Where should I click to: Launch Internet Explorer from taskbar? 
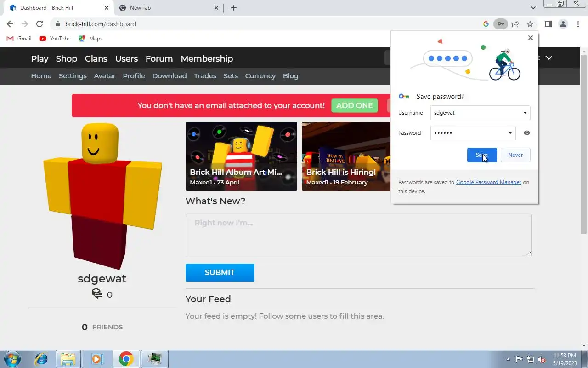pos(41,359)
